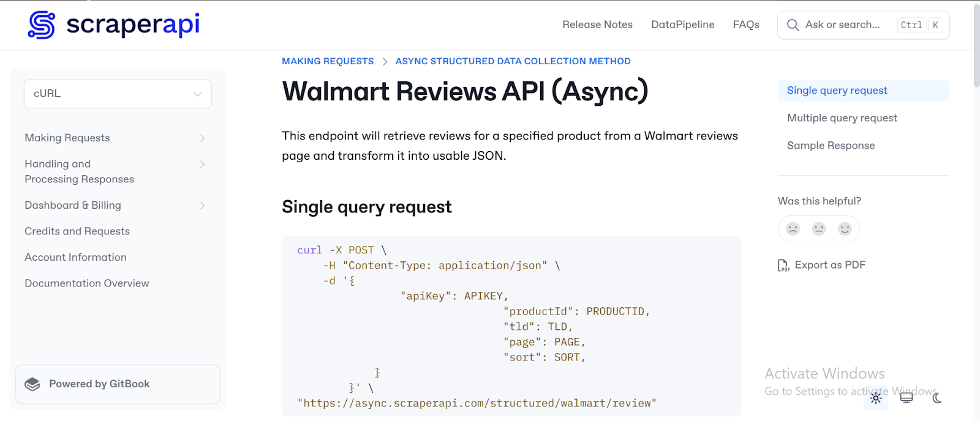Open Credits and Requests page
Viewport: 980px width, 421px height.
pyautogui.click(x=77, y=231)
